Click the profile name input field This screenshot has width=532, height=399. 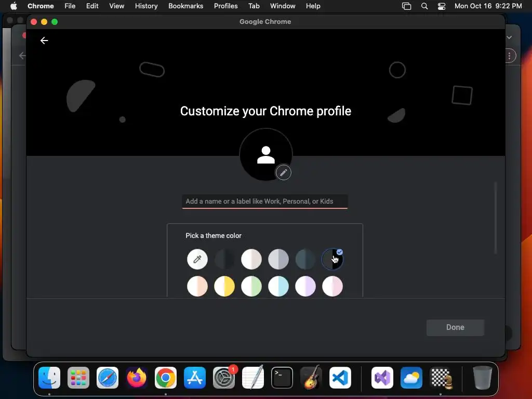click(x=264, y=201)
